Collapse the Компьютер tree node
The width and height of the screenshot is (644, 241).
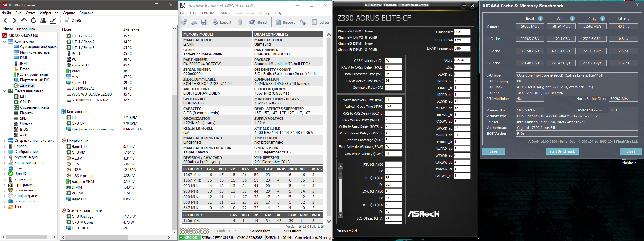pos(4,41)
